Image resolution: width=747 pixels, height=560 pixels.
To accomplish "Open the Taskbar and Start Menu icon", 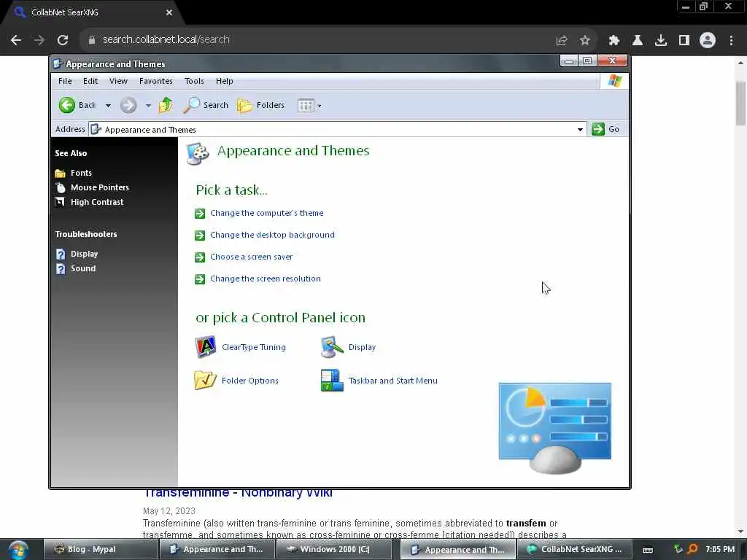I will [x=332, y=381].
